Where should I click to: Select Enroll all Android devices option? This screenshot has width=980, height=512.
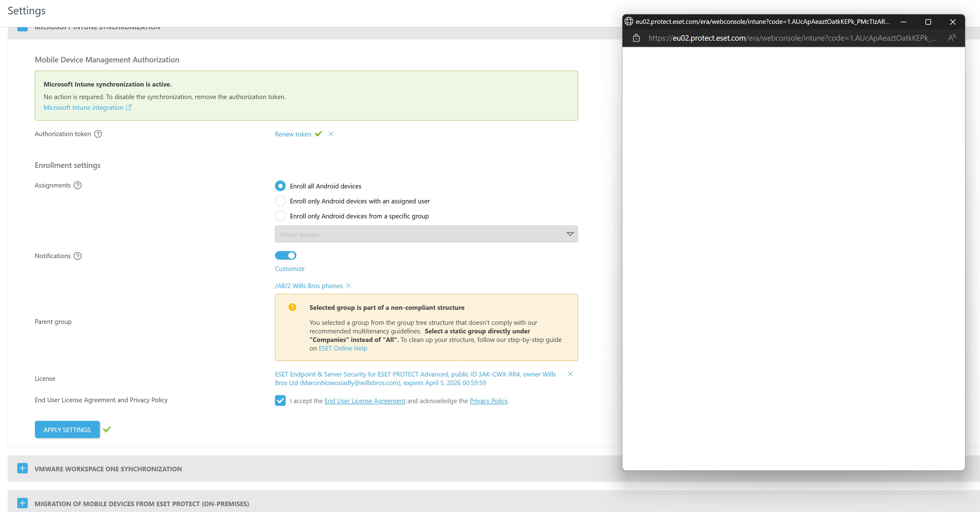pyautogui.click(x=280, y=186)
